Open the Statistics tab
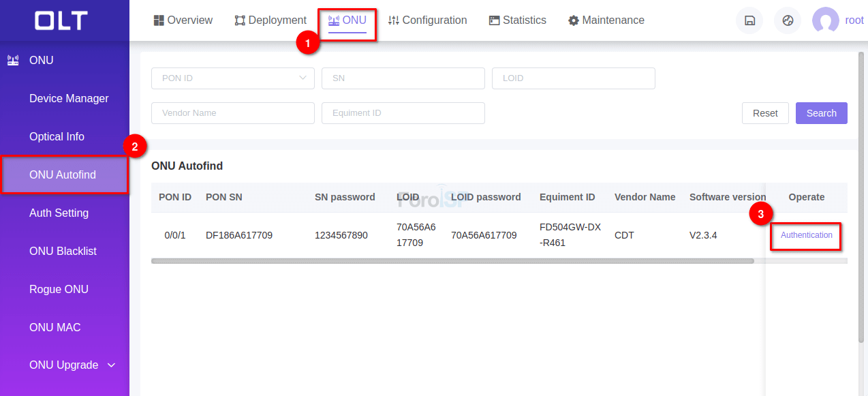The image size is (868, 396). coord(517,20)
